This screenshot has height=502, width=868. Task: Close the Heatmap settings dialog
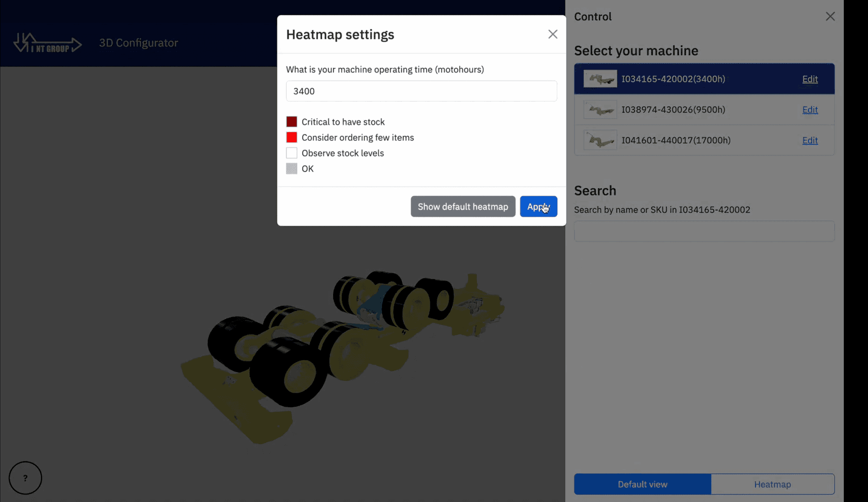click(x=552, y=34)
